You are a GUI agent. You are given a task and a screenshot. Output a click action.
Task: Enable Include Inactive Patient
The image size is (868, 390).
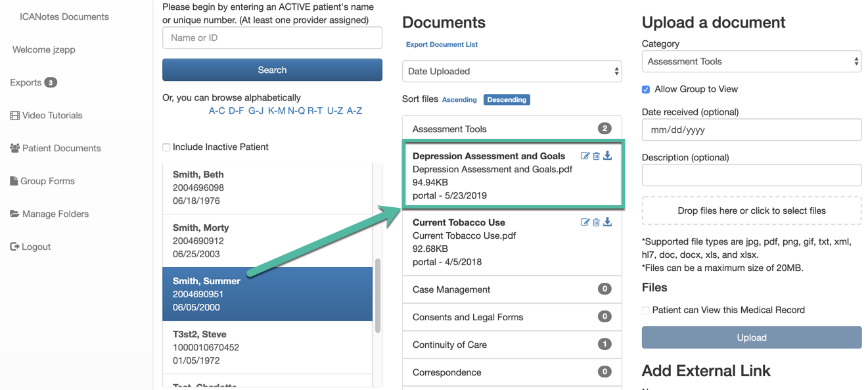(x=166, y=147)
